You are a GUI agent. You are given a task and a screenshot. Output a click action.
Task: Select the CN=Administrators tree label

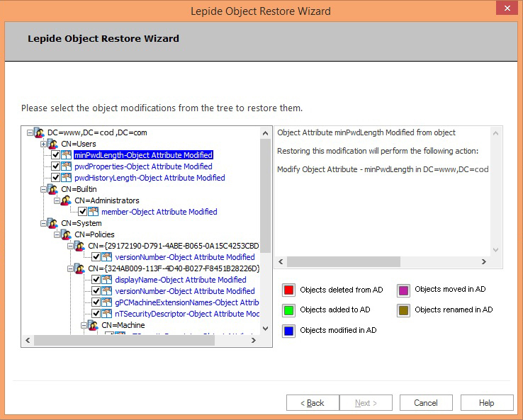pos(107,200)
